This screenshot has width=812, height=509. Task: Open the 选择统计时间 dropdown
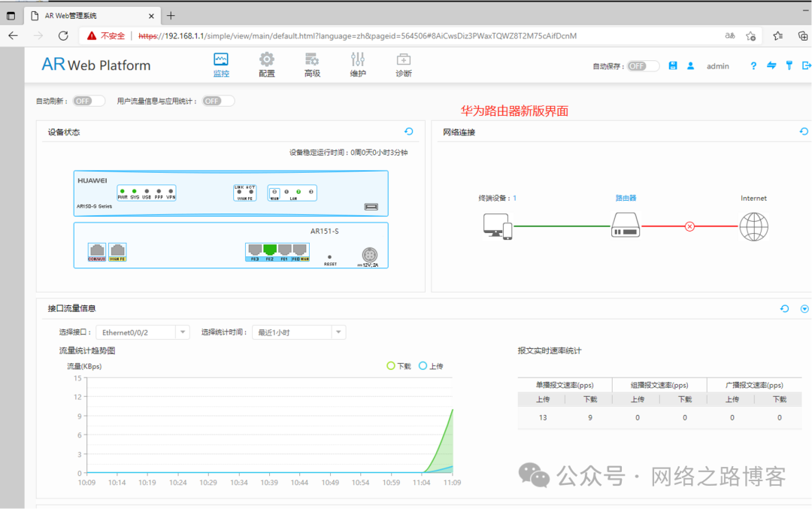point(298,332)
